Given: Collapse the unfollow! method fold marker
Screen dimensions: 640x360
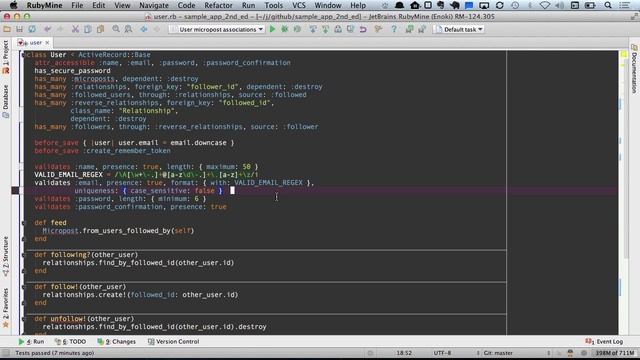Looking at the screenshot, I should pos(23,319).
